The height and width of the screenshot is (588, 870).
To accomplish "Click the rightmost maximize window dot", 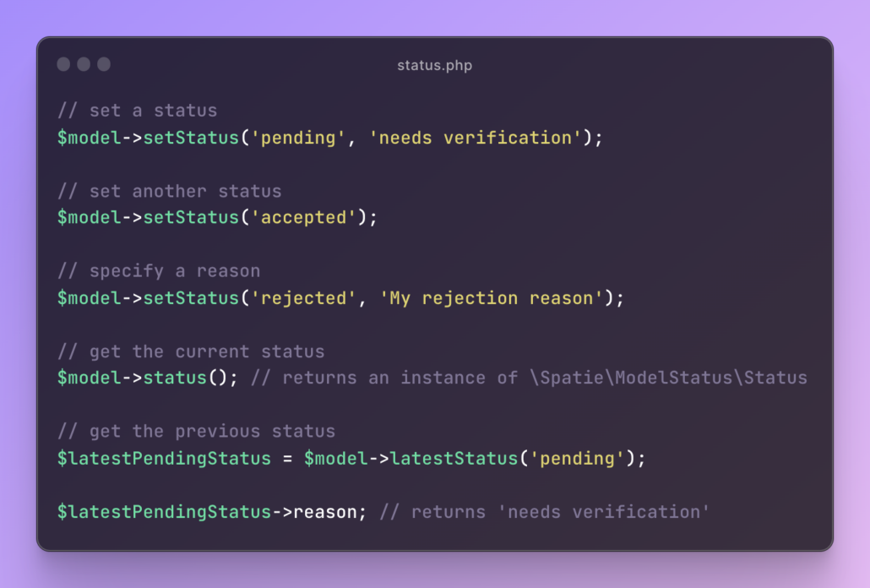I will point(104,64).
